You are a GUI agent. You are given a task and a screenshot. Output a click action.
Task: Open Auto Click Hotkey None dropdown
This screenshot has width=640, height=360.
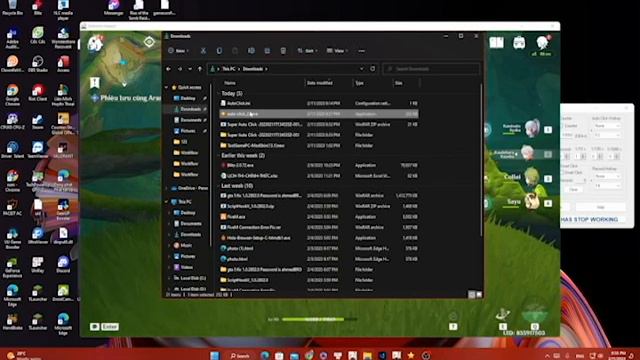[607, 126]
